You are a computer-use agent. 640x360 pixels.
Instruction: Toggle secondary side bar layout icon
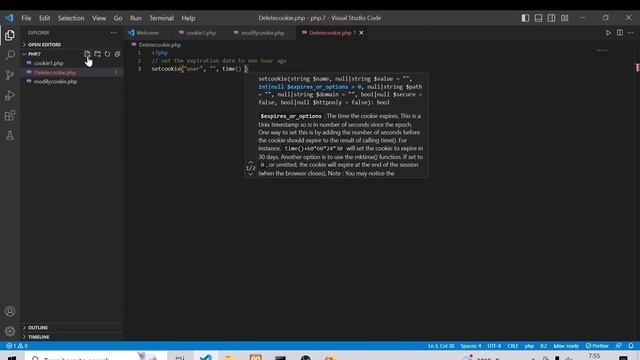(551, 18)
